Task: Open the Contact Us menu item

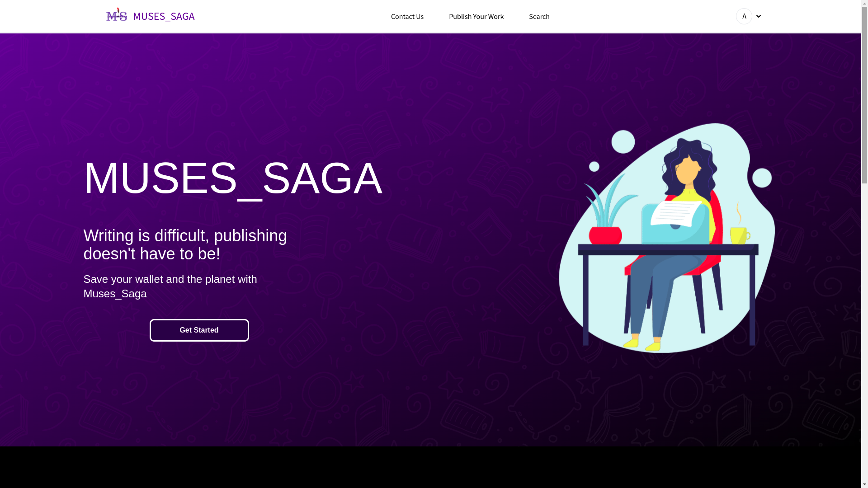Action: (x=407, y=16)
